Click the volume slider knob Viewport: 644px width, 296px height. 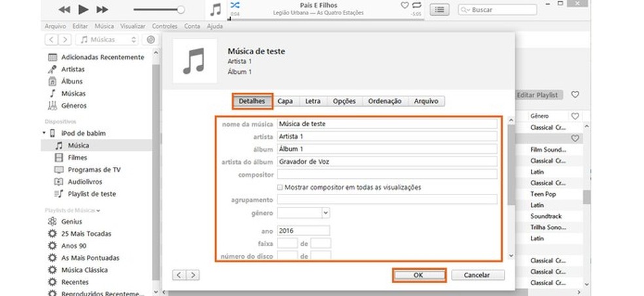[x=180, y=9]
